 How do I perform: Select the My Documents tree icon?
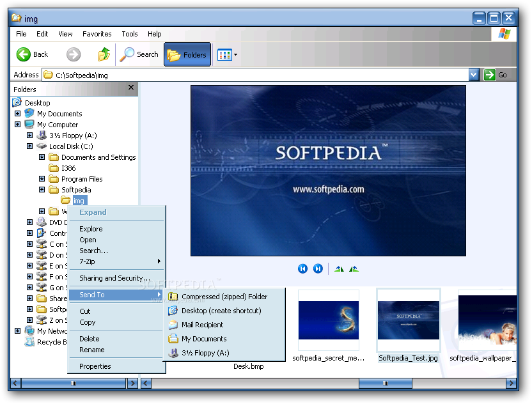pyautogui.click(x=29, y=113)
